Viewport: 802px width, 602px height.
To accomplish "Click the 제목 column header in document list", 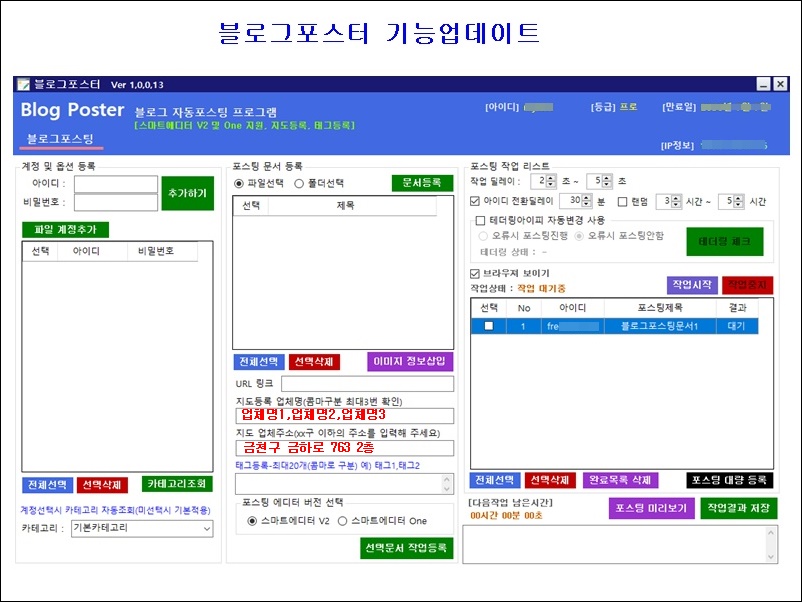I will [352, 206].
